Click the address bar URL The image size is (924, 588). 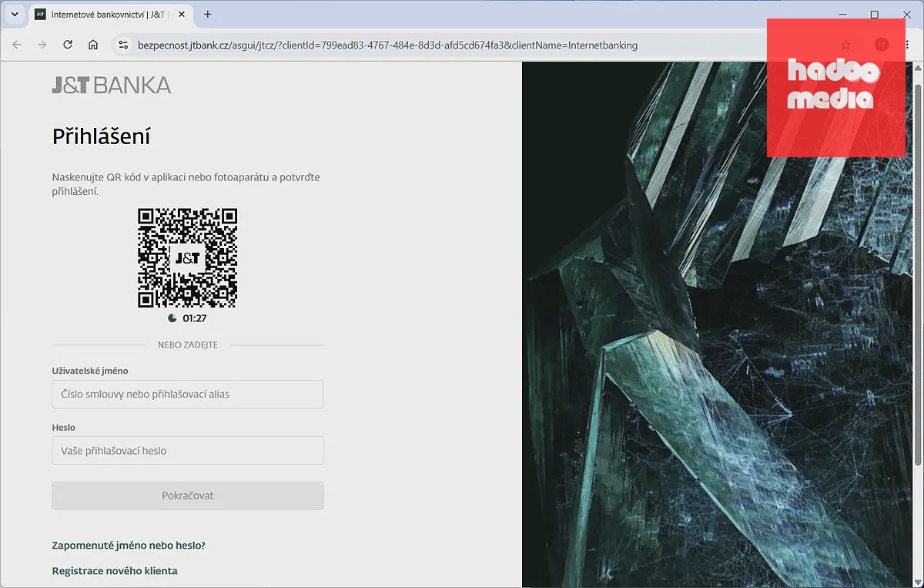tap(387, 45)
